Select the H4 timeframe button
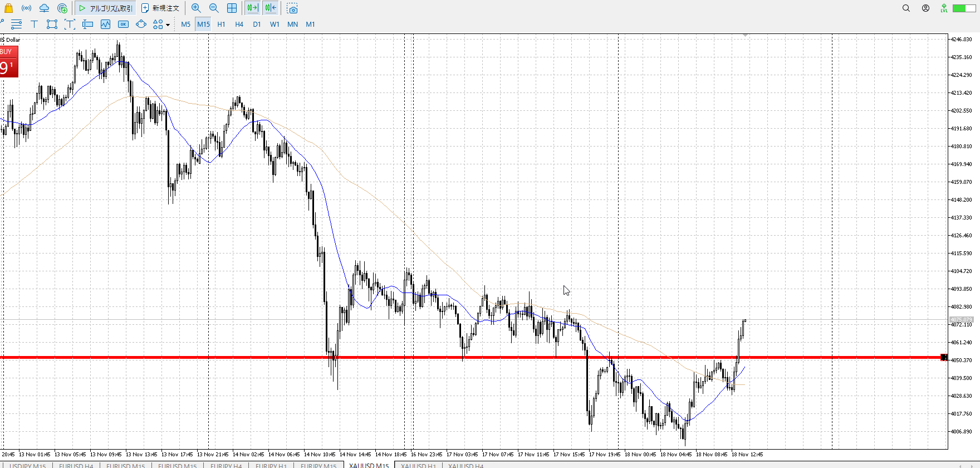The height and width of the screenshot is (468, 980). [x=239, y=24]
